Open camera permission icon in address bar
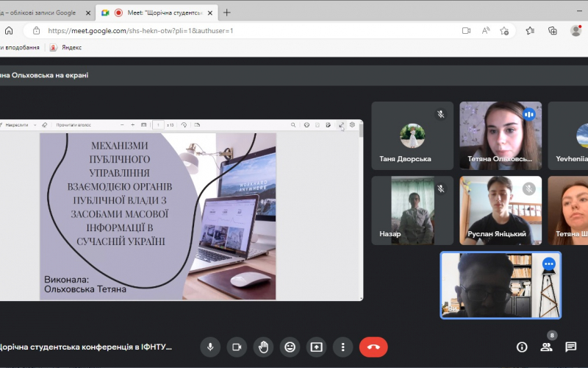588x368 pixels. pyautogui.click(x=466, y=31)
